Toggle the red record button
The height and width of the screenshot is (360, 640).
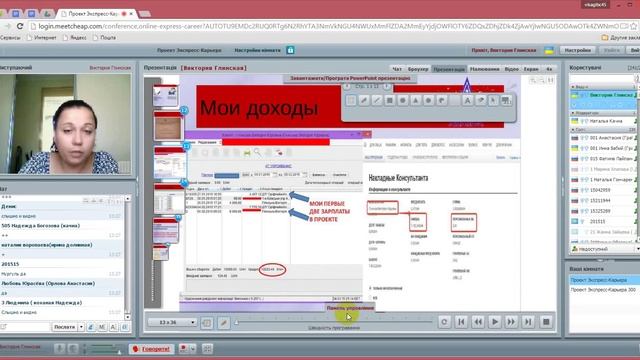pyautogui.click(x=184, y=349)
